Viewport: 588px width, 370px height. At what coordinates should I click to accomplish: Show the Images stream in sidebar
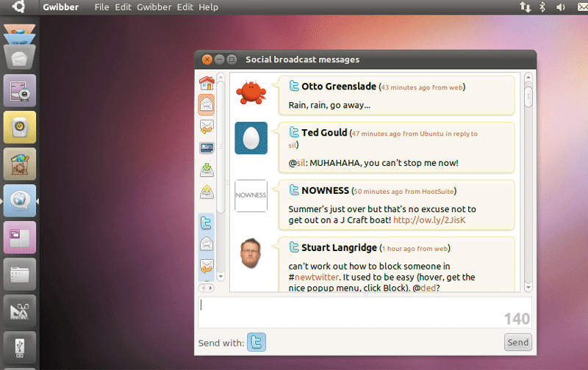click(207, 148)
